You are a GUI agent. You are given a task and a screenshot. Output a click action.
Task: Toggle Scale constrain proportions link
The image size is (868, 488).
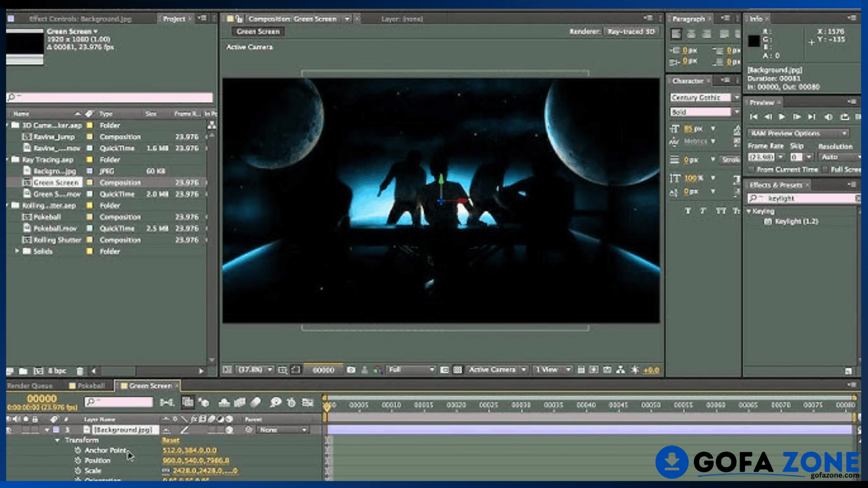coord(166,471)
